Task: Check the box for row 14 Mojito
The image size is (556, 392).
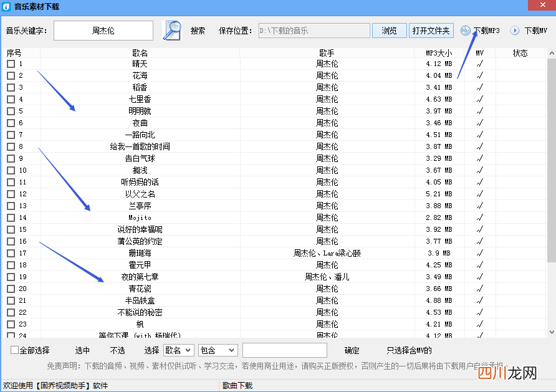Action: coord(11,218)
